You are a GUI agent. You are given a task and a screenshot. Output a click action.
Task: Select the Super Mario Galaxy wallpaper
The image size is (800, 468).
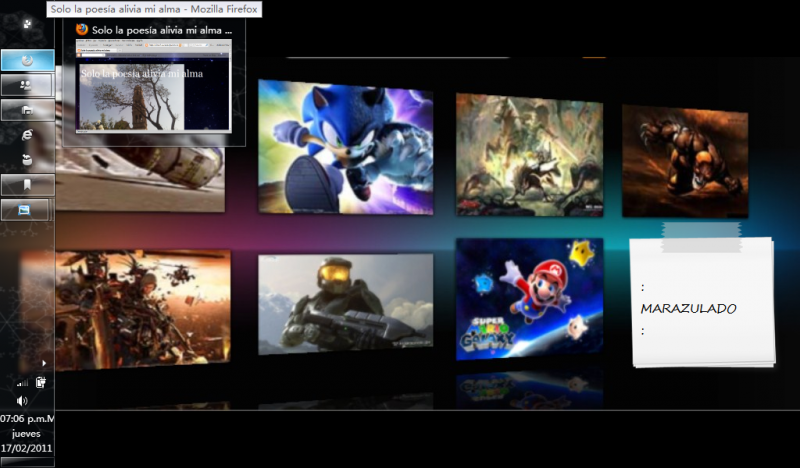pos(529,299)
